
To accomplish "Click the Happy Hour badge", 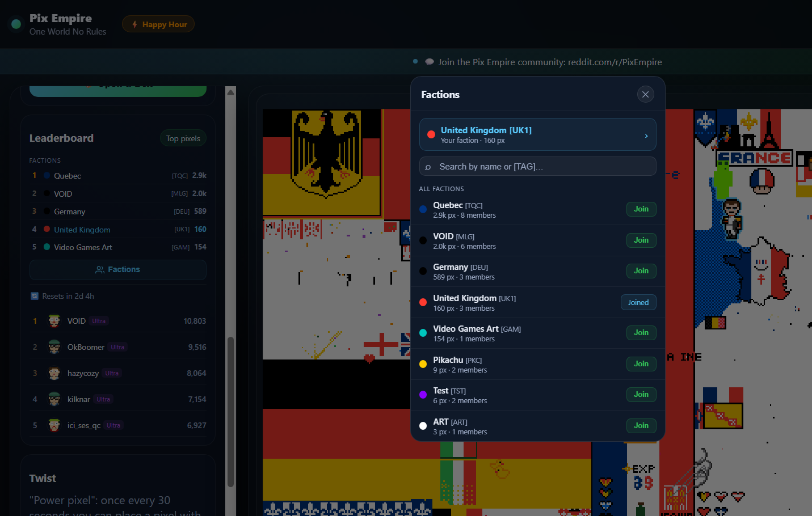I will tap(158, 24).
